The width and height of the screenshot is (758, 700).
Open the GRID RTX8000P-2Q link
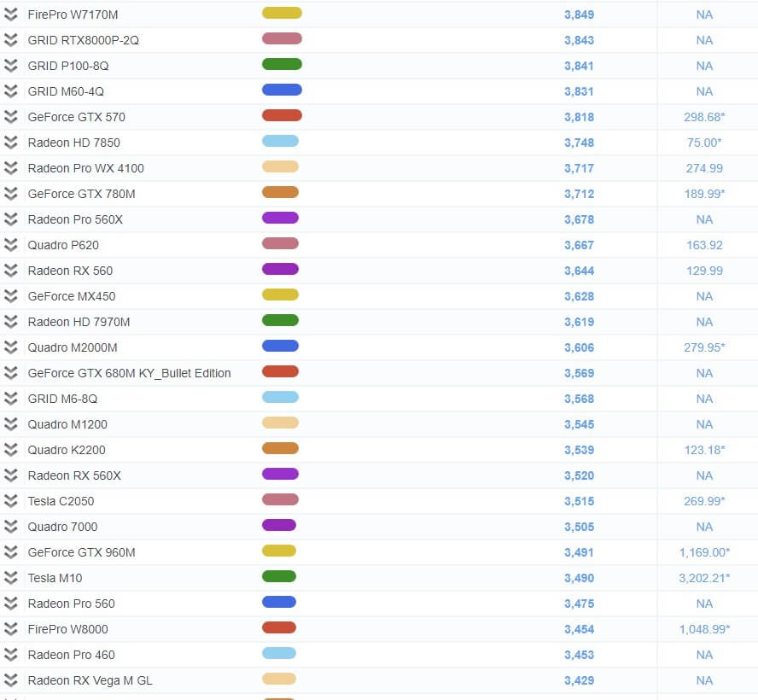pyautogui.click(x=83, y=40)
